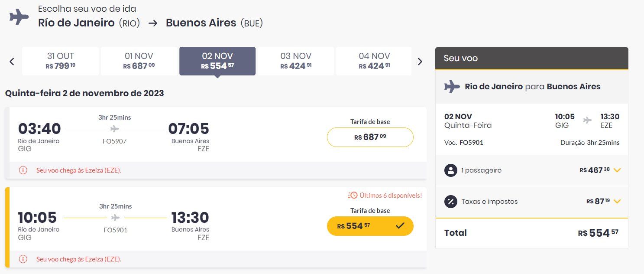Image resolution: width=644 pixels, height=274 pixels.
Task: Switch to the 01 NOV date tab
Action: pos(139,61)
